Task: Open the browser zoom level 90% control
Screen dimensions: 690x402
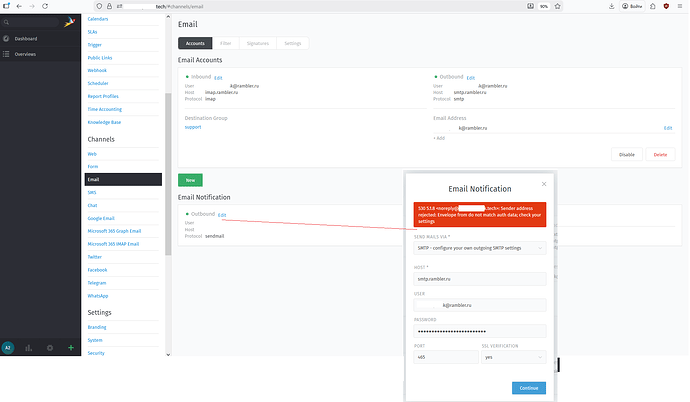Action: coord(571,6)
